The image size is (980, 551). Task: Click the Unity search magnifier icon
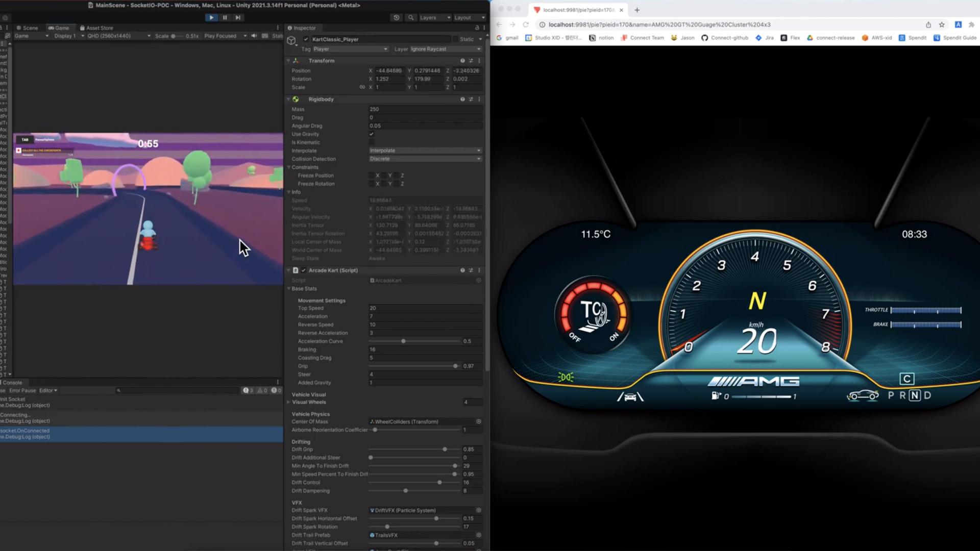click(411, 17)
